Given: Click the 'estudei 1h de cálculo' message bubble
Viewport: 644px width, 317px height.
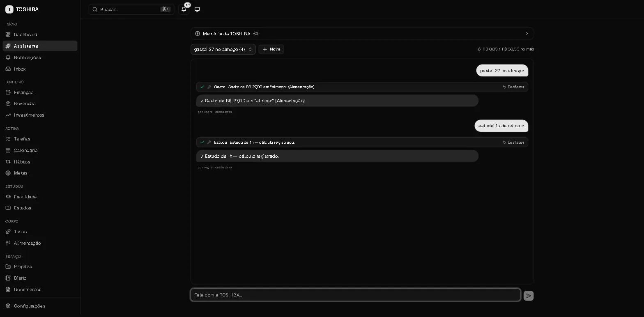Looking at the screenshot, I should click(x=501, y=126).
